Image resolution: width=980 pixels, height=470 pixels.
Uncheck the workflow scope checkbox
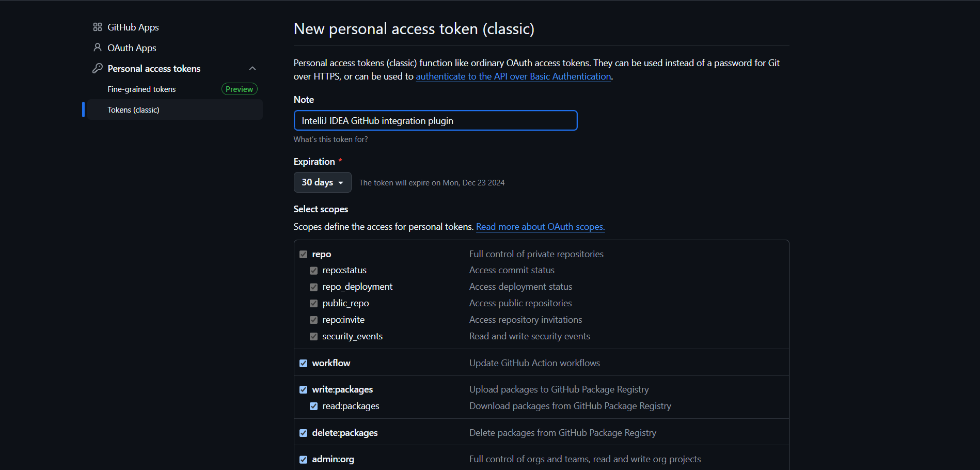coord(303,363)
